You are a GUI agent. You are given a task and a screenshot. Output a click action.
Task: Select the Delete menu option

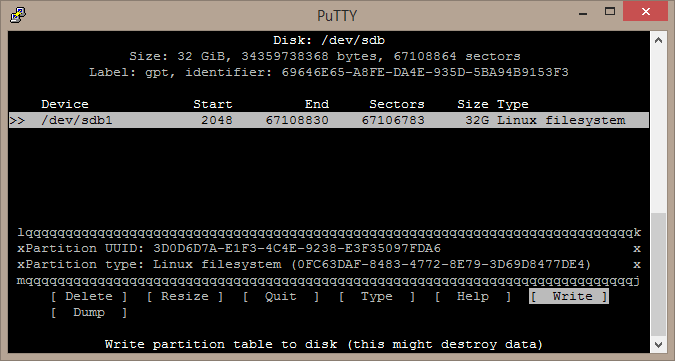89,296
